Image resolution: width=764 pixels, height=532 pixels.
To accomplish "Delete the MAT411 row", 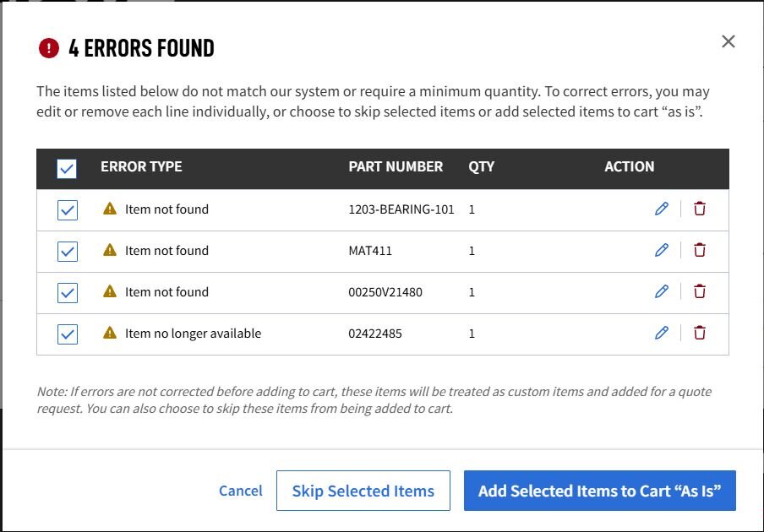I will 699,250.
